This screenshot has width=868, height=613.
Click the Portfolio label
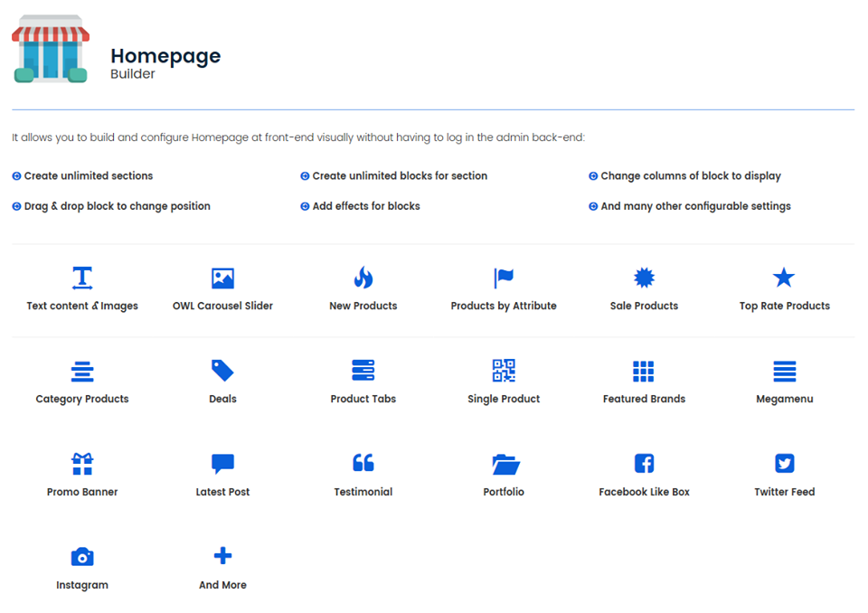504,492
